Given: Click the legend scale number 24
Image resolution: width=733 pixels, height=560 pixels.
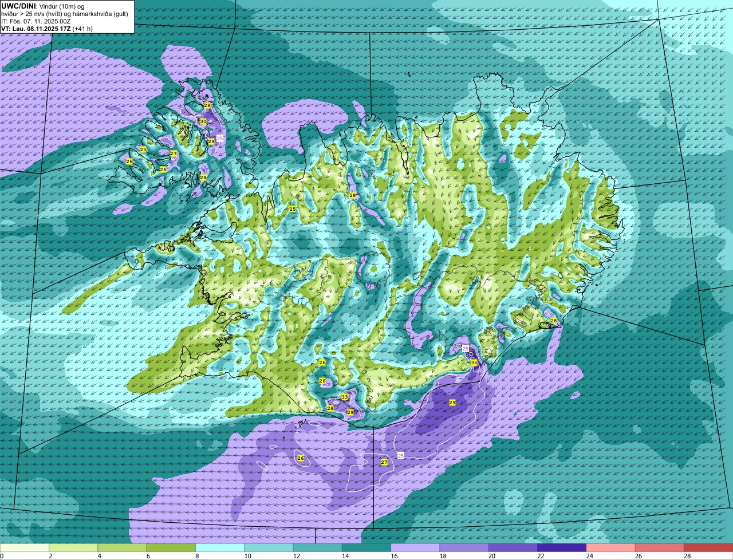Looking at the screenshot, I should click(589, 556).
